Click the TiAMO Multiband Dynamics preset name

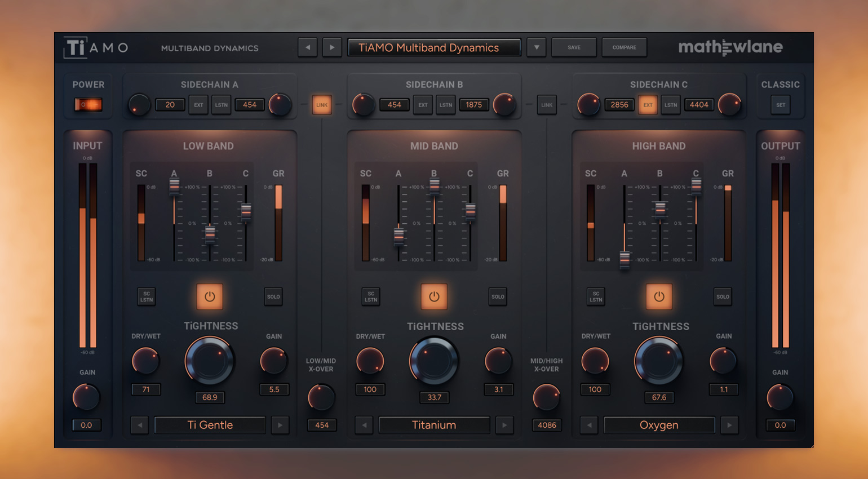tap(434, 47)
